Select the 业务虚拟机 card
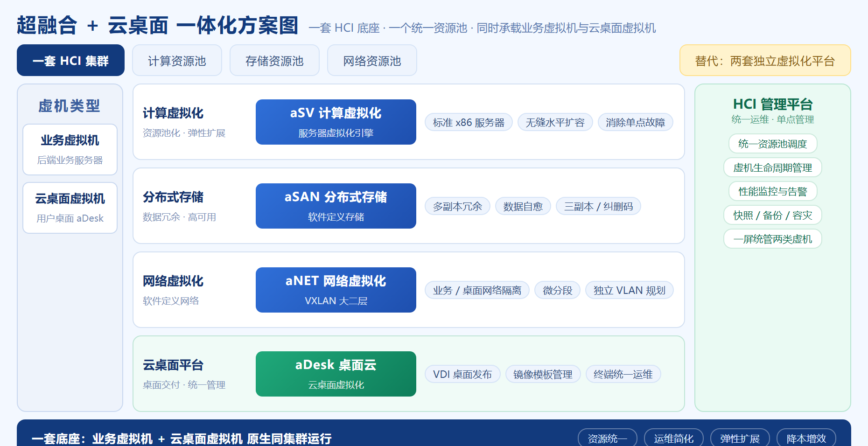 70,149
